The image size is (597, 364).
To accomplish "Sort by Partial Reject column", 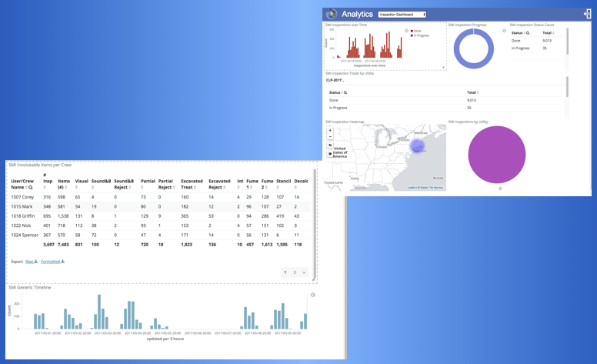I will coord(174,187).
